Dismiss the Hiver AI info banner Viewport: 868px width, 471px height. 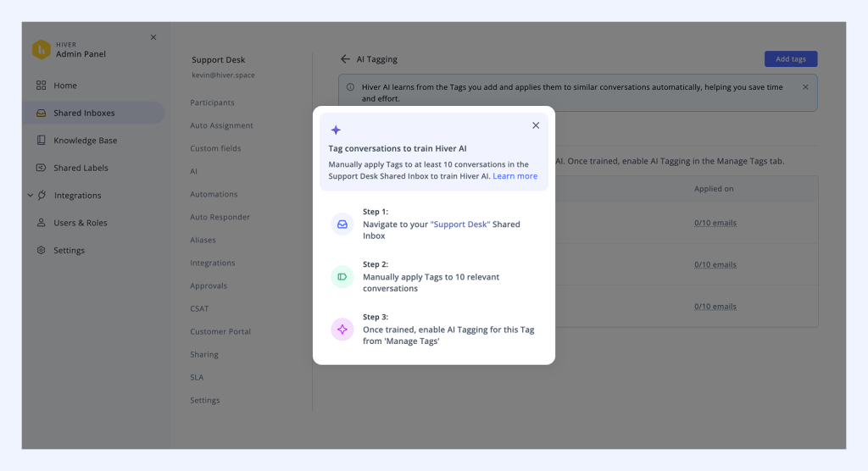pos(805,86)
